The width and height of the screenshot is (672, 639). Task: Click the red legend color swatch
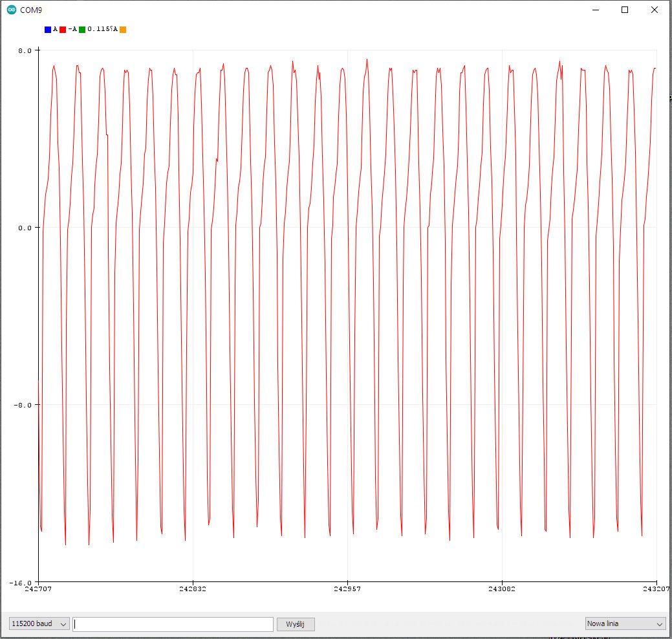pos(63,30)
